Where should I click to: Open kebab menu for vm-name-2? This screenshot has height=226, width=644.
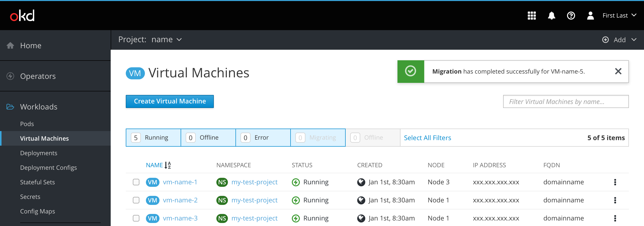click(615, 200)
